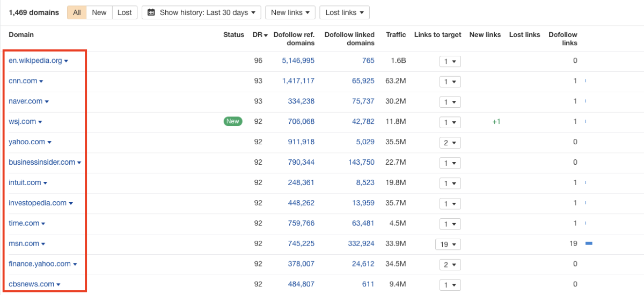Open naver.com domain link
This screenshot has height=295, width=644.
coord(26,101)
